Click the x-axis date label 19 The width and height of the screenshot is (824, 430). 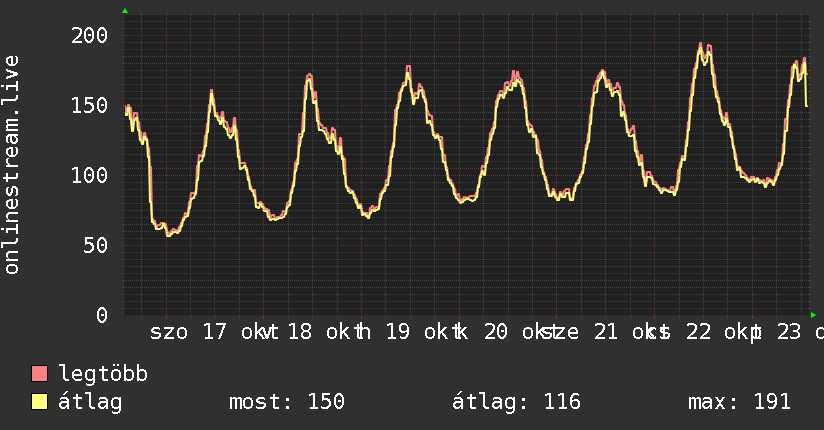point(398,332)
